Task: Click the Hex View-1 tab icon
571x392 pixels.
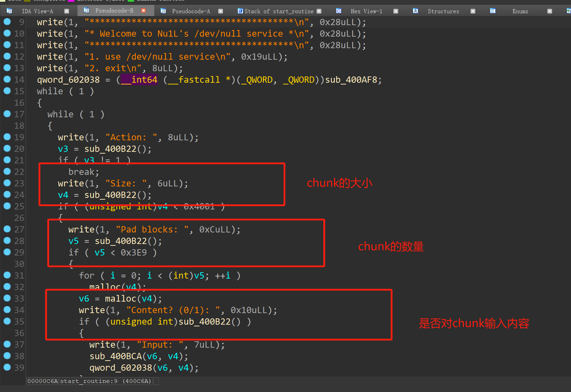Action: pyautogui.click(x=339, y=11)
